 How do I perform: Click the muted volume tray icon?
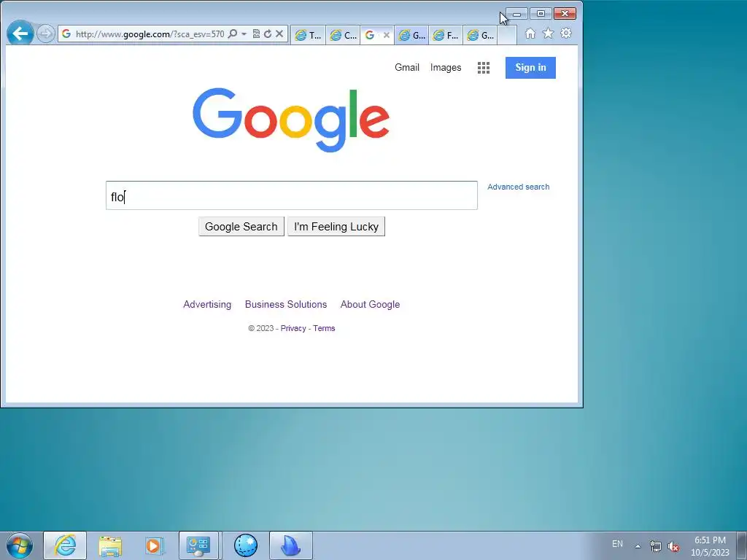tap(673, 546)
